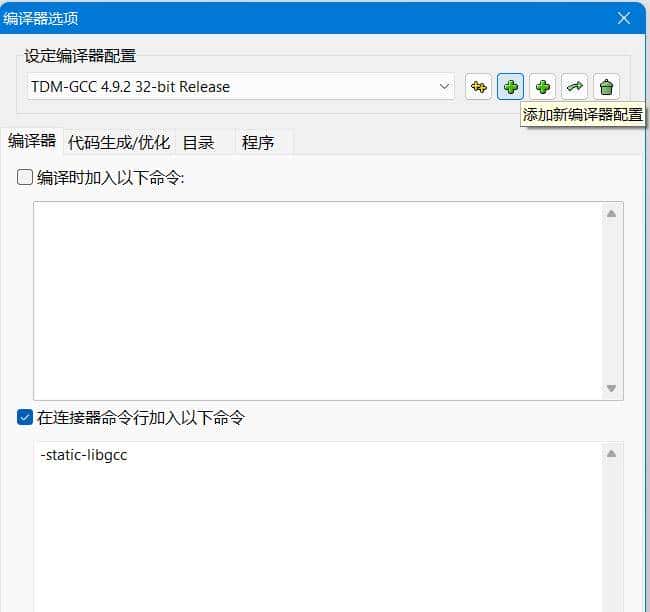Switch to the 编译器 tab
Viewport: 650px width, 612px height.
tap(32, 141)
